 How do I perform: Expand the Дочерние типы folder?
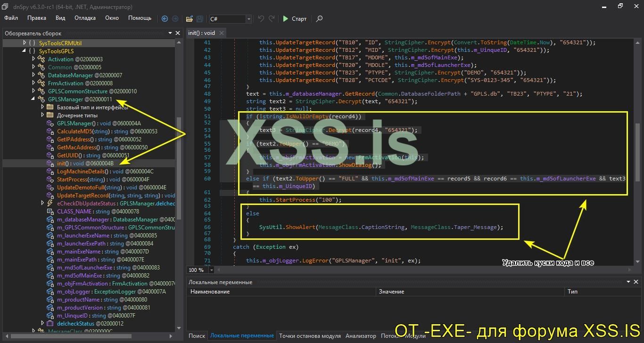coord(42,115)
